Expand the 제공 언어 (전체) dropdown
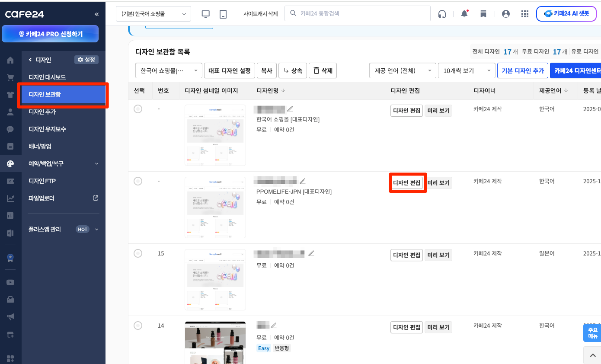Image resolution: width=601 pixels, height=364 pixels. click(x=402, y=70)
